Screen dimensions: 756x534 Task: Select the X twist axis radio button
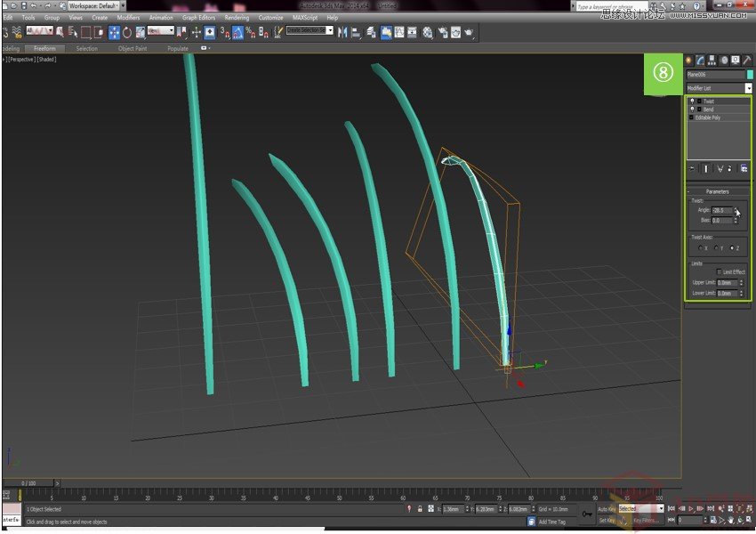point(700,248)
